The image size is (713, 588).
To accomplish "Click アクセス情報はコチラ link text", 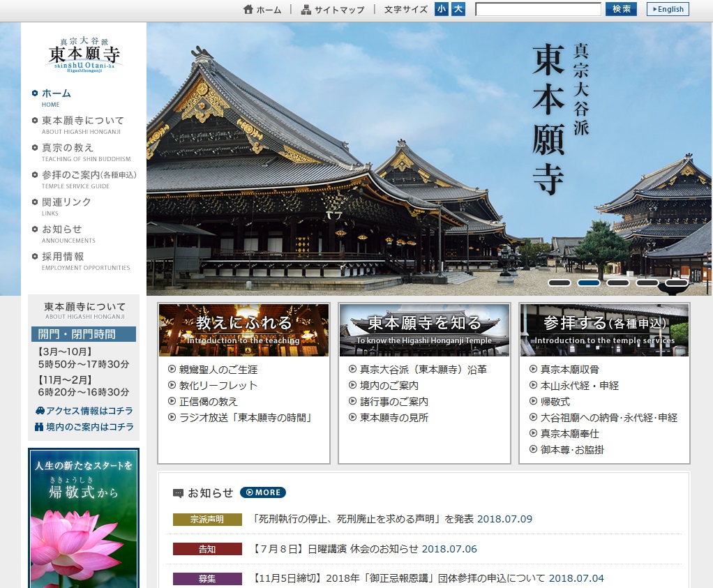I will pos(89,411).
